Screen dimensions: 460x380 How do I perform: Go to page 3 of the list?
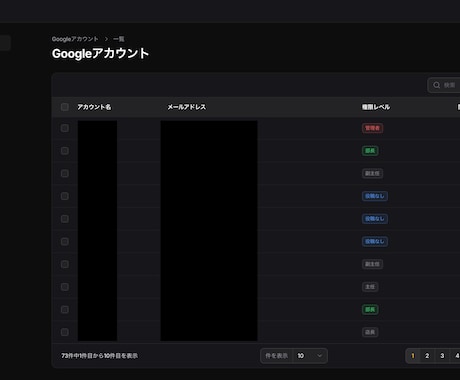442,356
